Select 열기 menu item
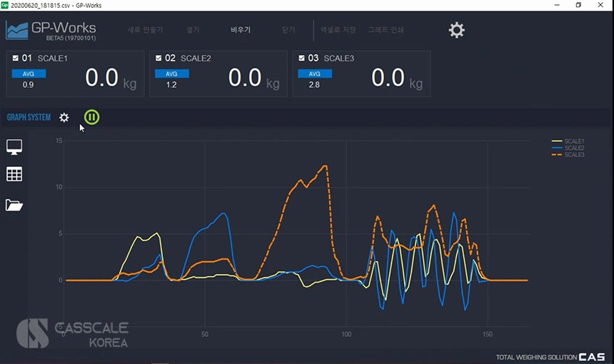This screenshot has height=364, width=614. click(x=193, y=31)
